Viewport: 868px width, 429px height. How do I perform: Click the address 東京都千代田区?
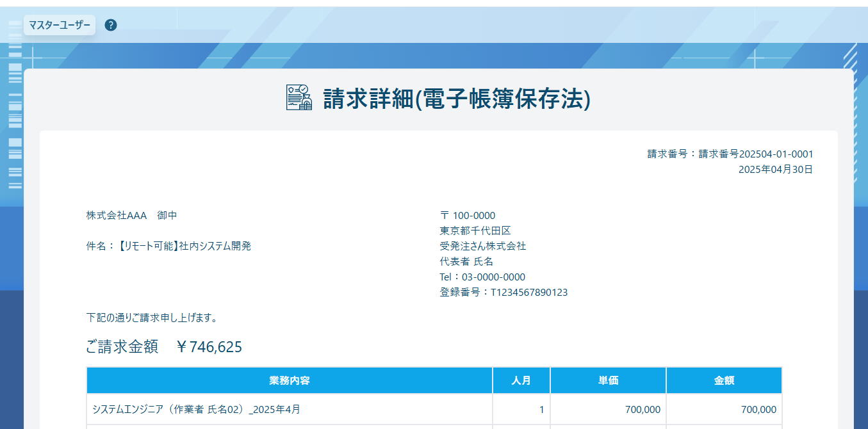click(475, 231)
